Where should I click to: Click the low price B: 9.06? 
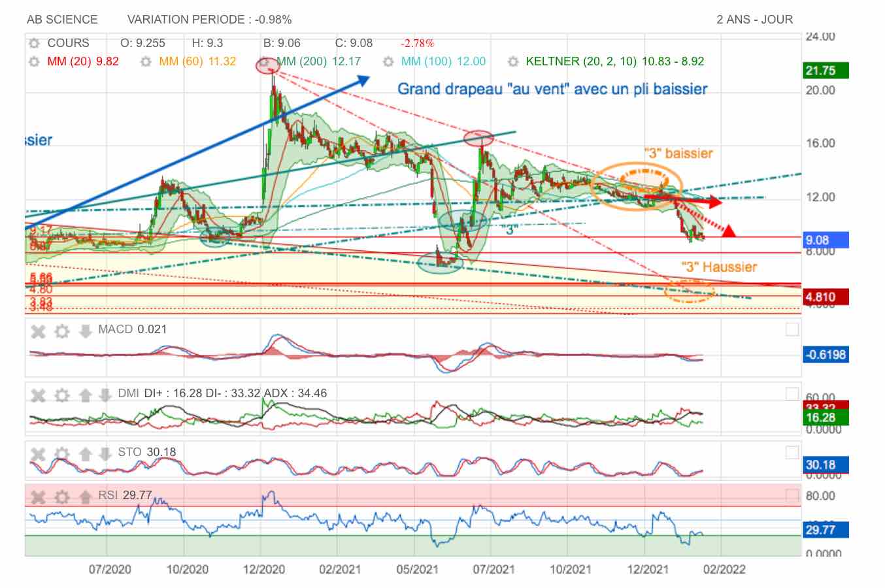[x=282, y=43]
